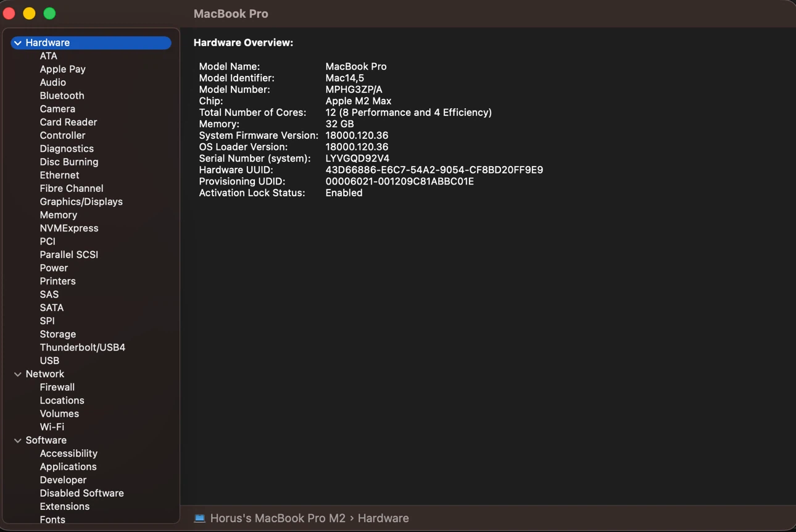The image size is (796, 532).
Task: Open Wi-Fi under Network
Action: point(52,428)
